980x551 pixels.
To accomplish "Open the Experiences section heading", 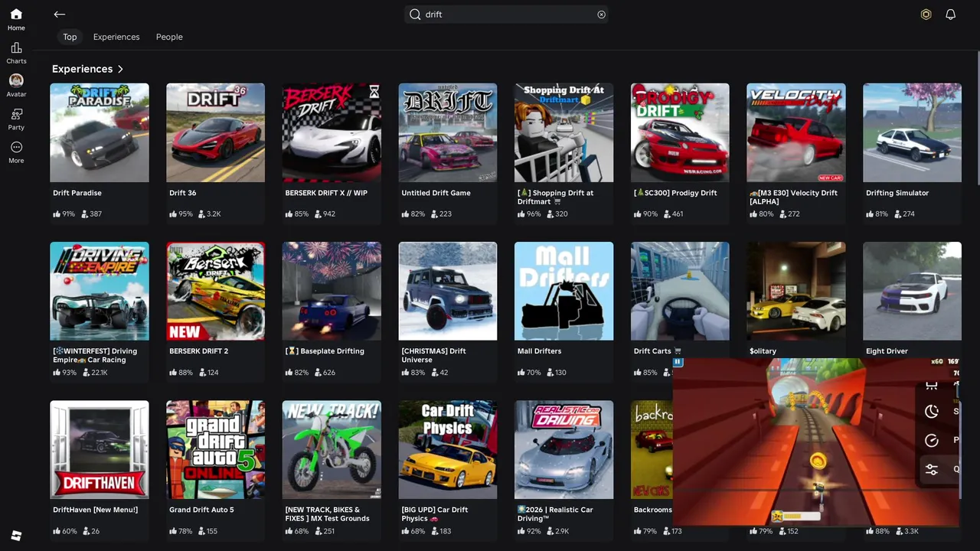I will (82, 69).
